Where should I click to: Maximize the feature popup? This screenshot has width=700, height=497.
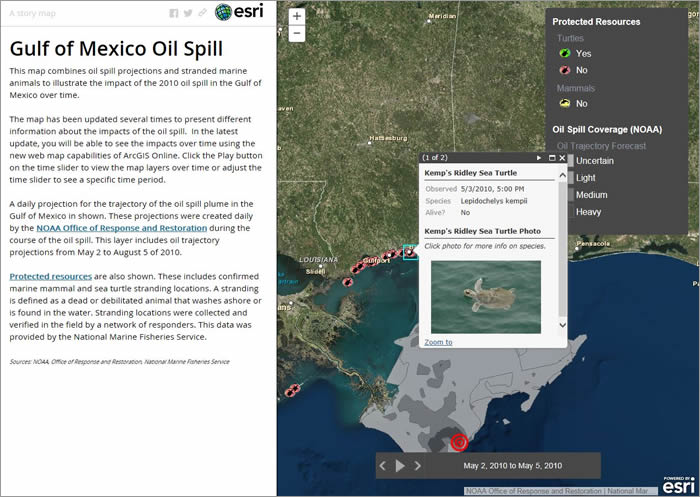(x=552, y=158)
